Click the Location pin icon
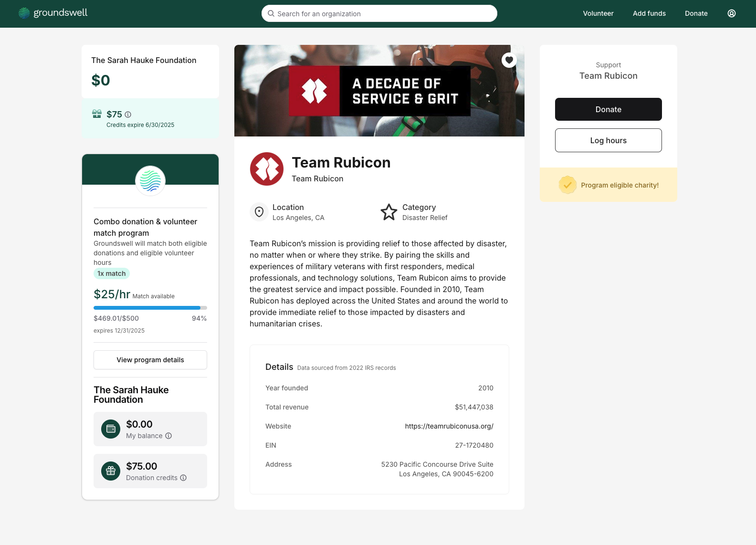This screenshot has width=756, height=545. [259, 212]
